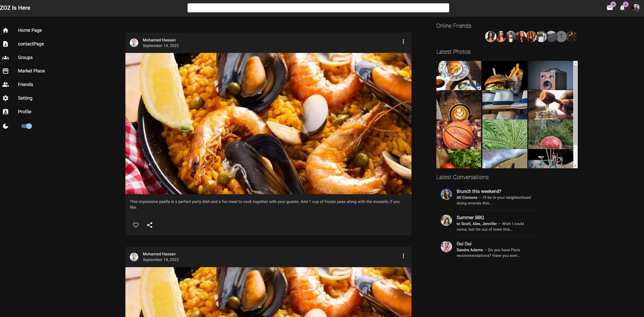
Task: Open the Brunch this weekend? conversation
Action: click(479, 191)
